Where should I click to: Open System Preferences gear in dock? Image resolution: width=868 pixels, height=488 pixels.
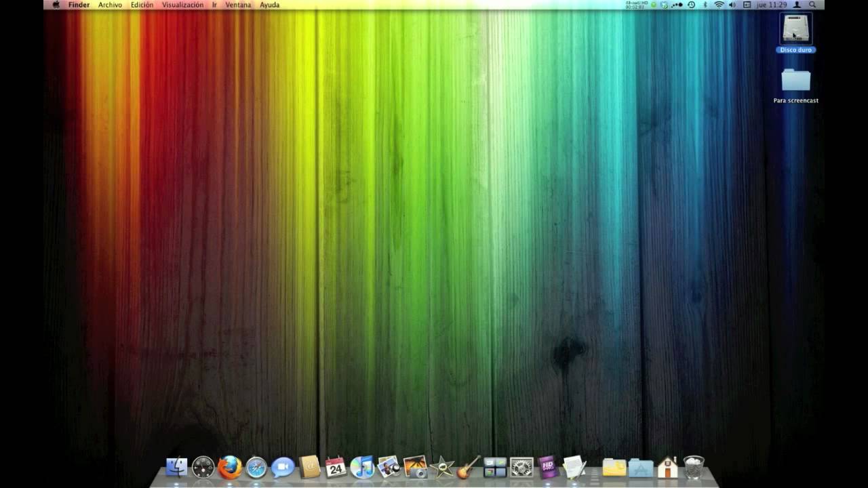(x=521, y=467)
